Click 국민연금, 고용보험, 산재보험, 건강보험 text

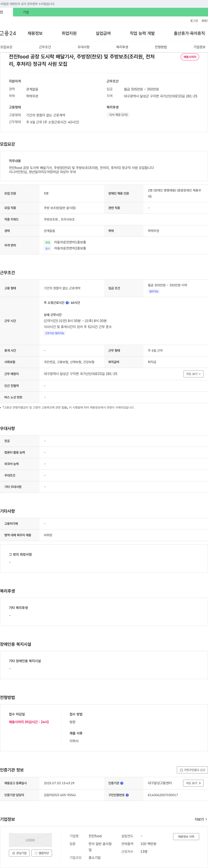point(69,362)
